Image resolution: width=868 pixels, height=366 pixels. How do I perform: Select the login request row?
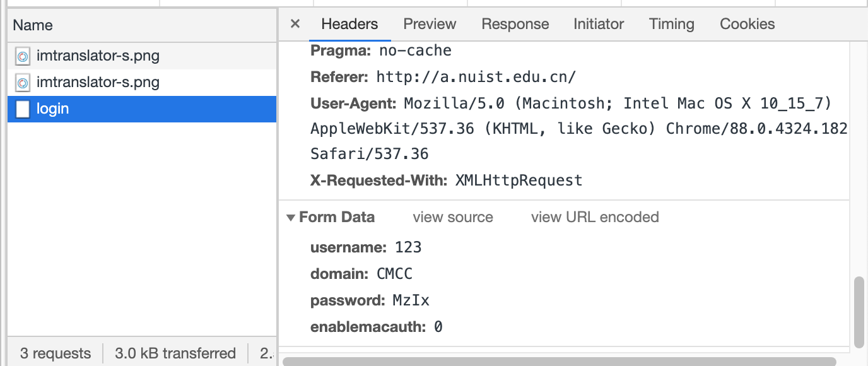pos(142,109)
